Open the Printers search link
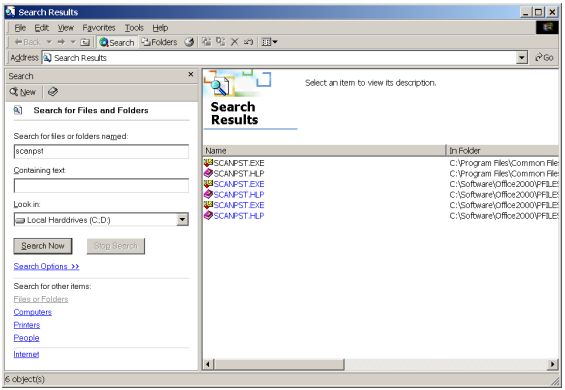This screenshot has width=565, height=390. tap(27, 325)
